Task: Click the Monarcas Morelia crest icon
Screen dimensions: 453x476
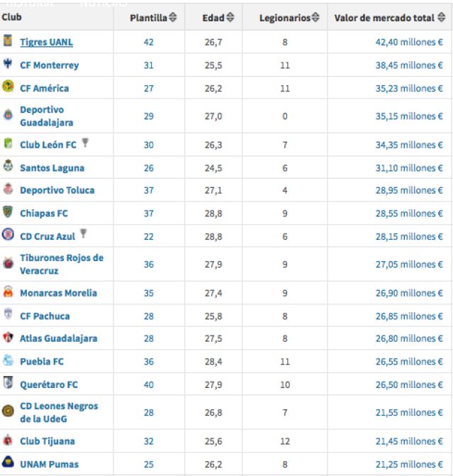Action: 9,292
